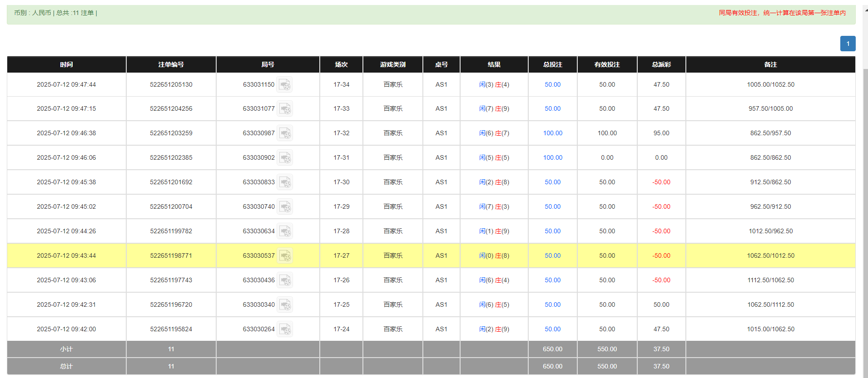The height and width of the screenshot is (378, 868).
Task: Select the 注单编号 column header
Action: 171,64
